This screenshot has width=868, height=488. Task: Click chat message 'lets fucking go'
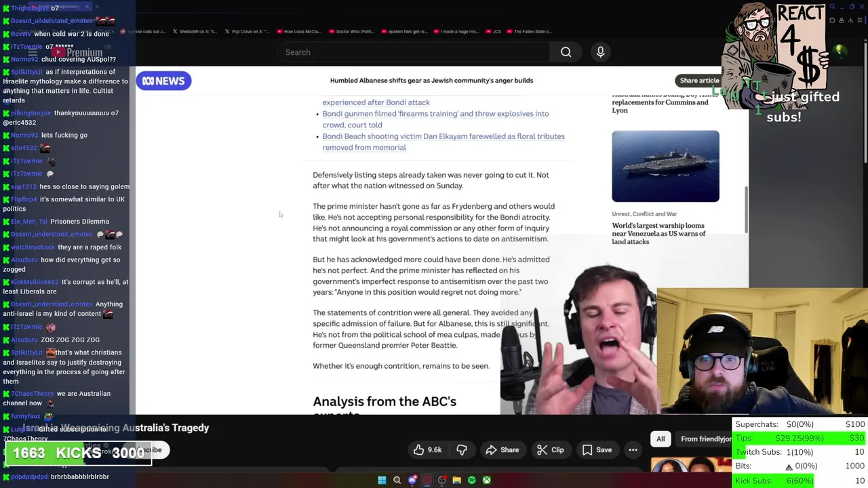coord(64,135)
